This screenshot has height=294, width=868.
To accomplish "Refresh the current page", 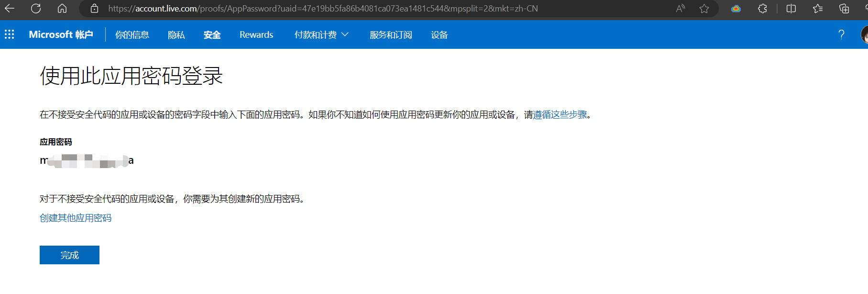I will click(36, 9).
